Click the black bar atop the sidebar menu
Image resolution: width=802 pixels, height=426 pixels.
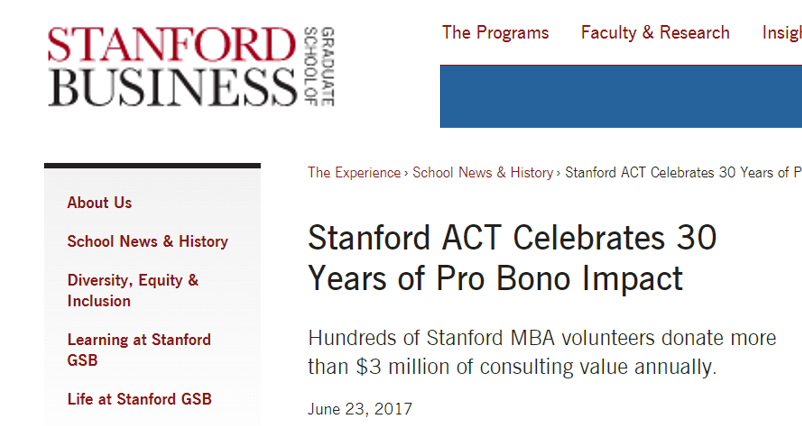coord(152,166)
